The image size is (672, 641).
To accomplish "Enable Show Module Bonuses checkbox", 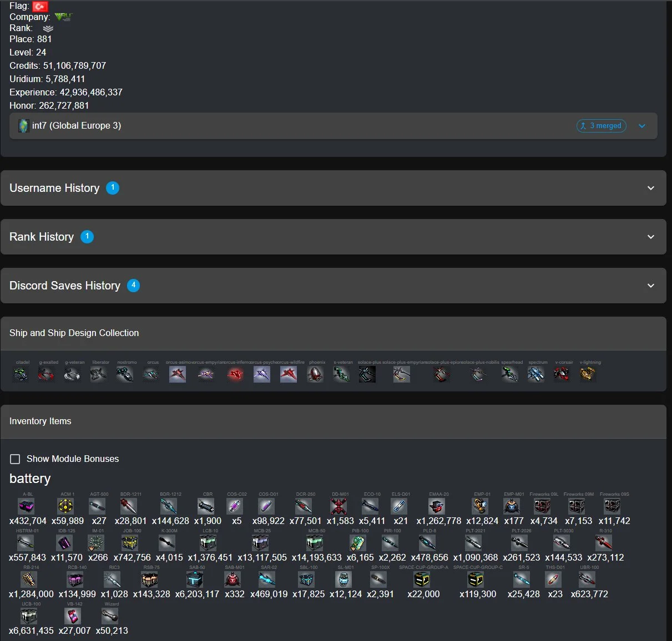I will coord(15,459).
